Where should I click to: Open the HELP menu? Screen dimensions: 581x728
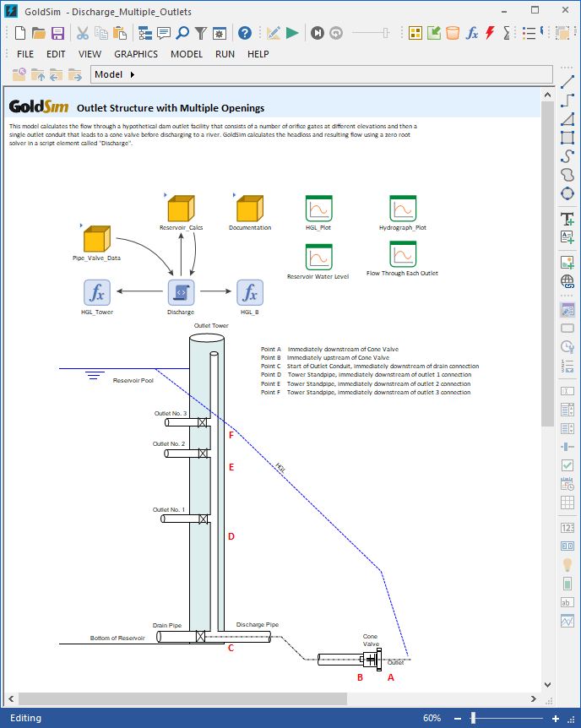[x=258, y=54]
